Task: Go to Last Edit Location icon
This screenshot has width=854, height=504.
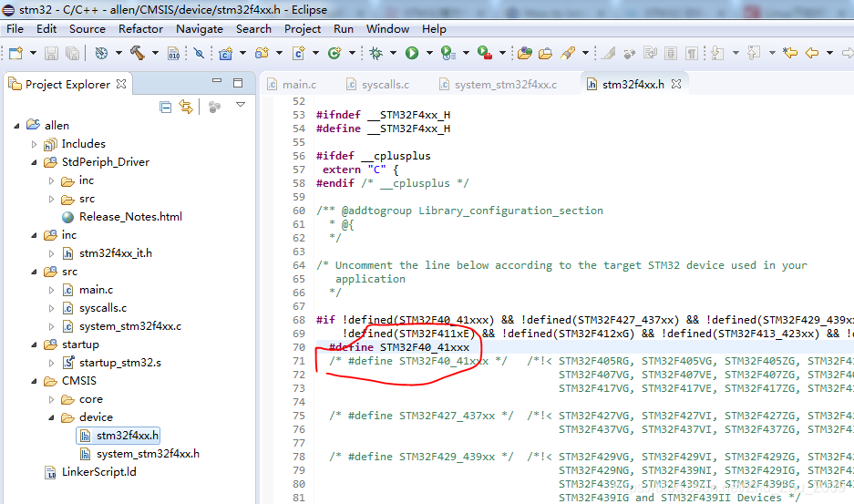Action: 790,53
